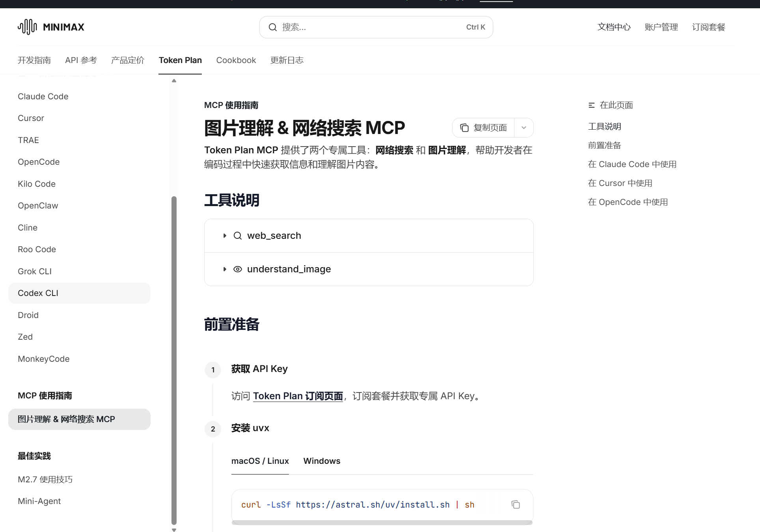Image resolution: width=760 pixels, height=532 pixels.
Task: Open the API 参考 navigation tab
Action: pyautogui.click(x=81, y=60)
